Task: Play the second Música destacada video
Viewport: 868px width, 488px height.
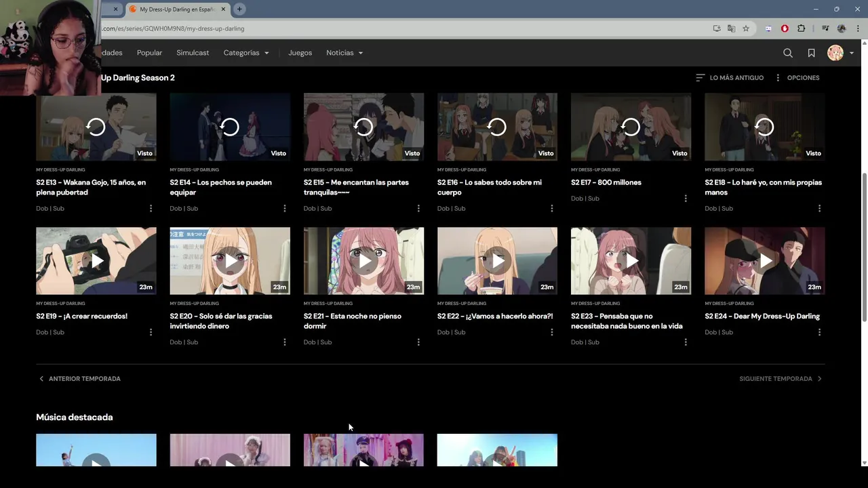Action: (230, 450)
